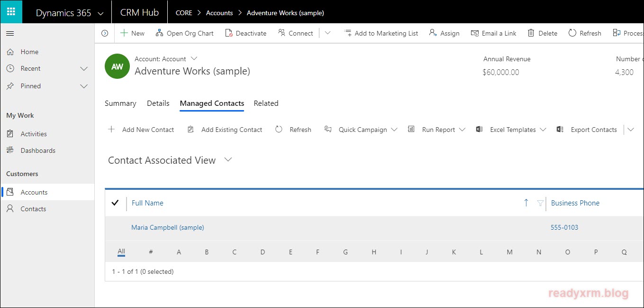Click the Delete trash can icon
644x308 pixels.
(531, 33)
